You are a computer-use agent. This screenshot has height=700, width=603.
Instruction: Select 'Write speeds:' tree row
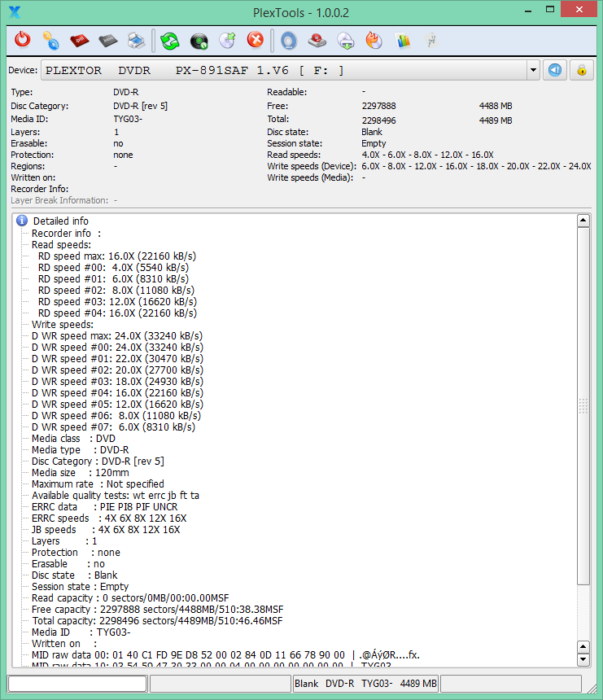pyautogui.click(x=63, y=325)
